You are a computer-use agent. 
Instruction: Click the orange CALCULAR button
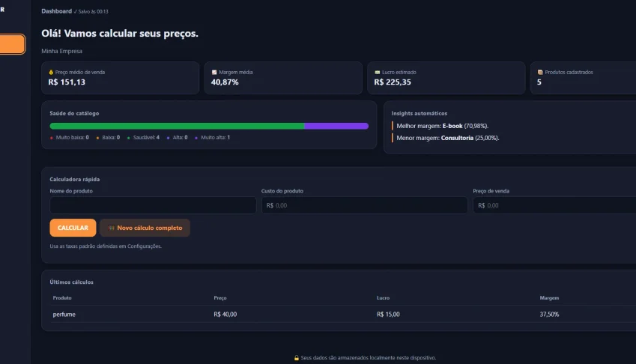(x=73, y=228)
